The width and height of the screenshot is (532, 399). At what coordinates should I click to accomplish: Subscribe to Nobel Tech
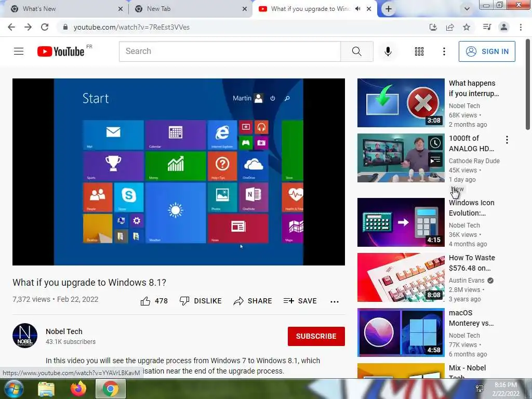click(316, 336)
